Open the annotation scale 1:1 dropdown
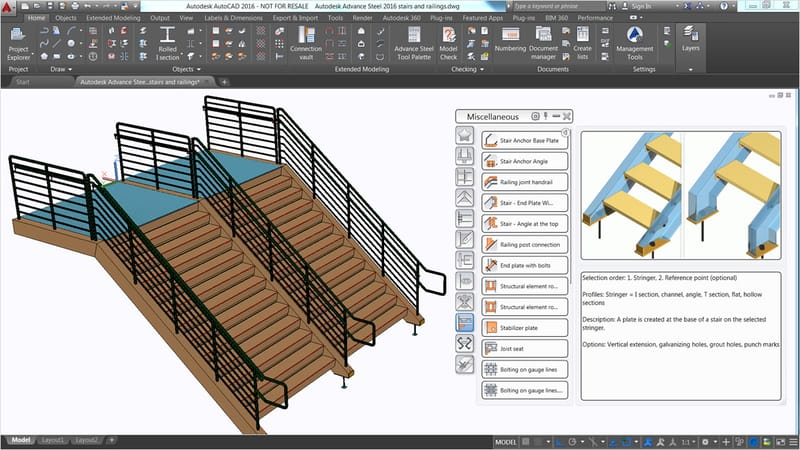This screenshot has width=800, height=450. point(688,442)
